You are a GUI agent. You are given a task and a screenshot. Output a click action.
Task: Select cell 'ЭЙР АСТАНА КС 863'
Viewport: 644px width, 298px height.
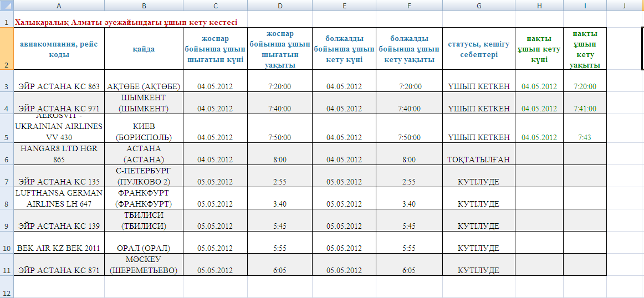(59, 81)
